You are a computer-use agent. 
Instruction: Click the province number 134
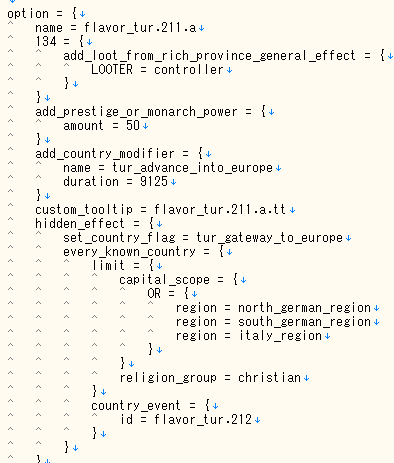pos(46,42)
